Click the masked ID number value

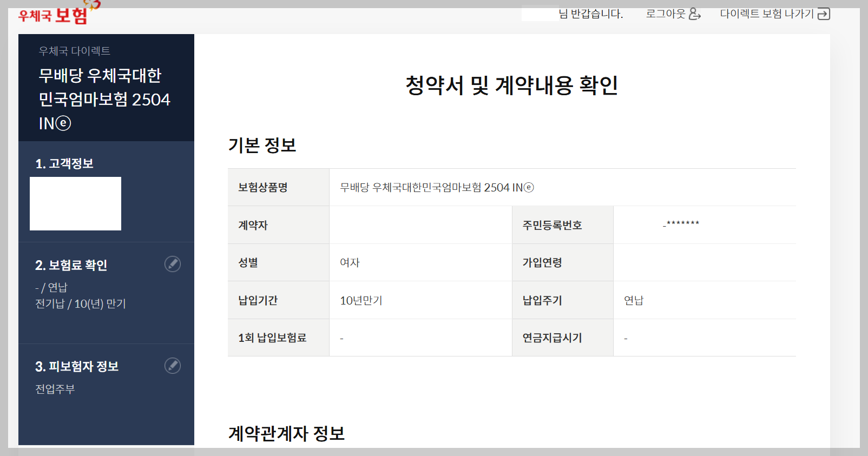pos(681,223)
